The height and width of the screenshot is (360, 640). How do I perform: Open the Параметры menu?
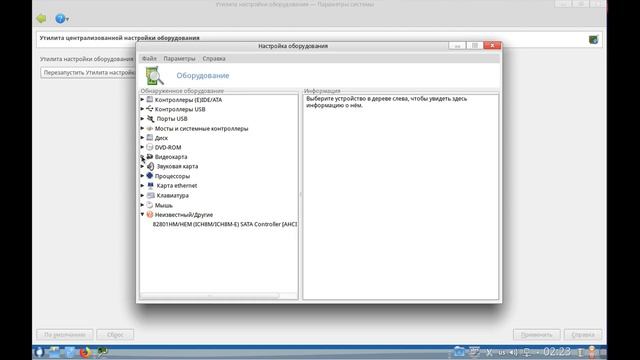point(179,58)
